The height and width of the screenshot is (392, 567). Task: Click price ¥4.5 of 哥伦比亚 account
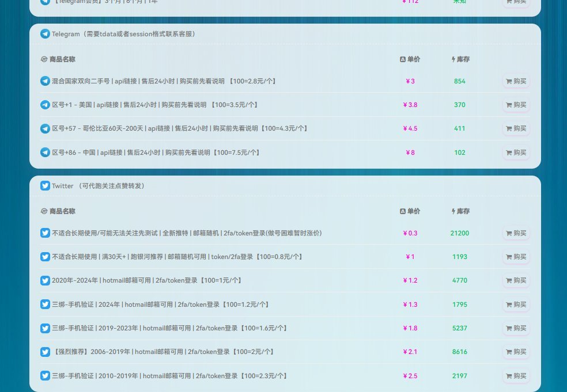pos(410,128)
